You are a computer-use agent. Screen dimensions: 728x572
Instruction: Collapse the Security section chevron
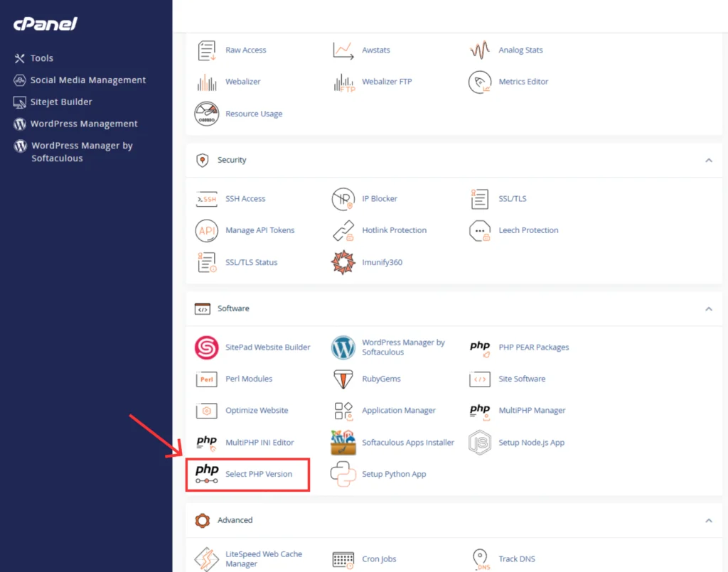click(x=709, y=161)
